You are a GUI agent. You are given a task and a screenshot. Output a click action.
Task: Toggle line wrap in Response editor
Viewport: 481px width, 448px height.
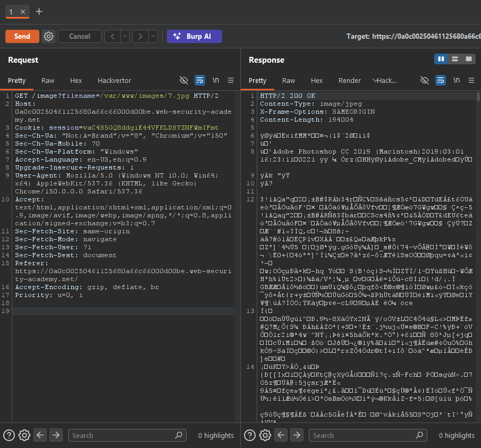(x=441, y=80)
